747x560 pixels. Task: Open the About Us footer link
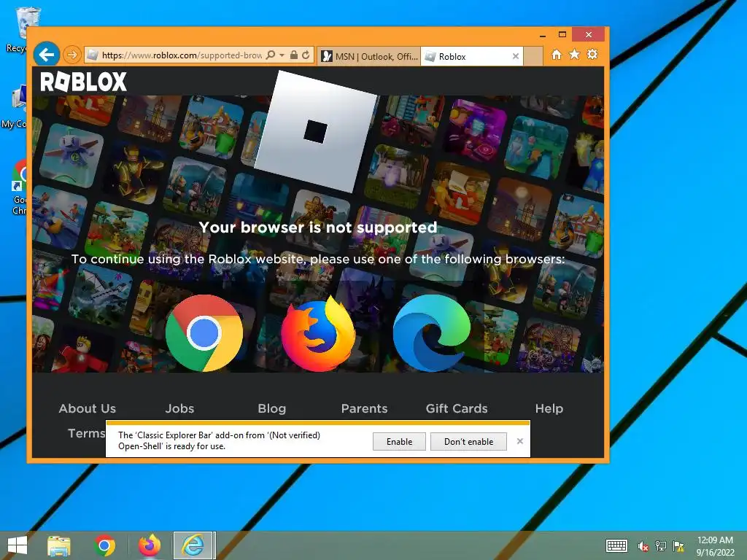point(88,408)
